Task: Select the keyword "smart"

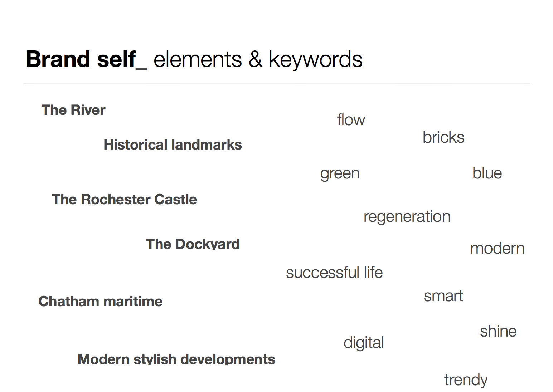Action: 443,296
